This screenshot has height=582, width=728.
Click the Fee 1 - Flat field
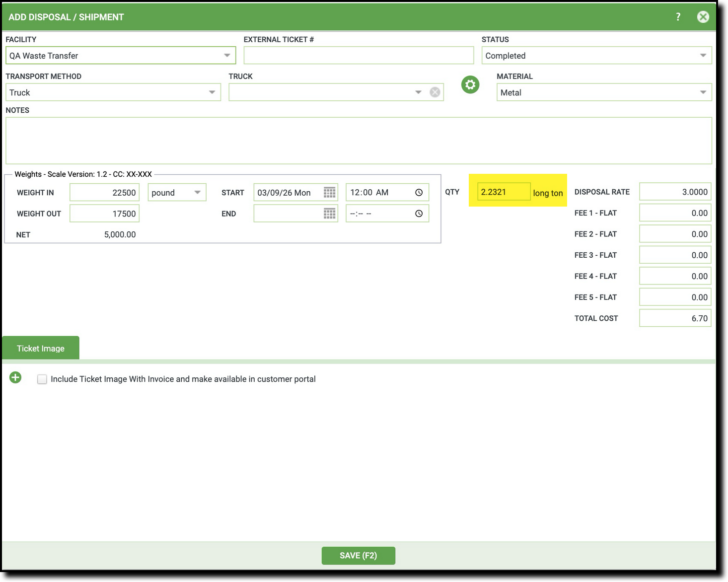675,213
